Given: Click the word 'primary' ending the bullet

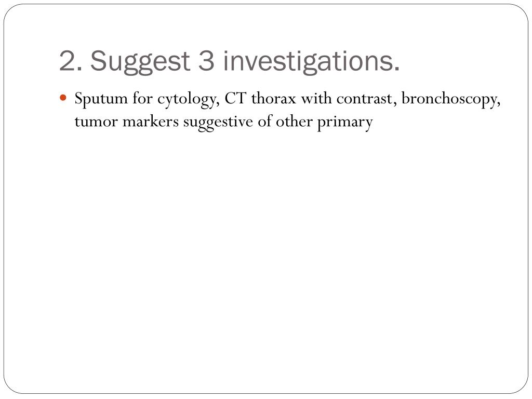Looking at the screenshot, I should (345, 123).
